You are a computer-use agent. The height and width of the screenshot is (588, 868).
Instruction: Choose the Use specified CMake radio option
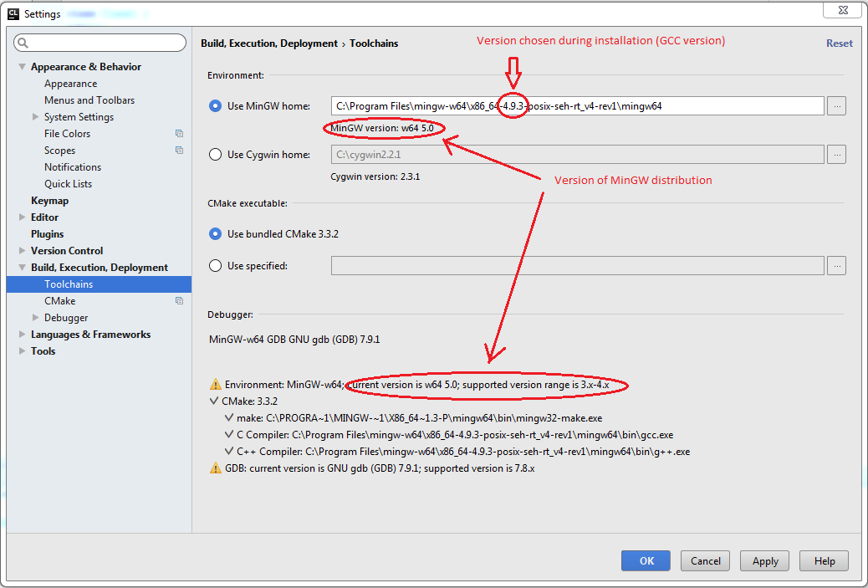click(x=215, y=266)
